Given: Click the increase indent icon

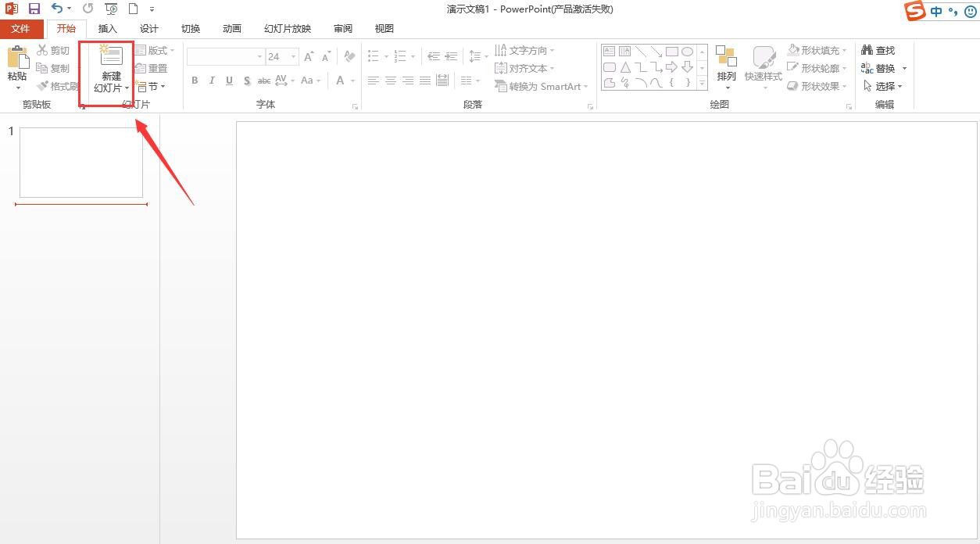Looking at the screenshot, I should tap(452, 56).
